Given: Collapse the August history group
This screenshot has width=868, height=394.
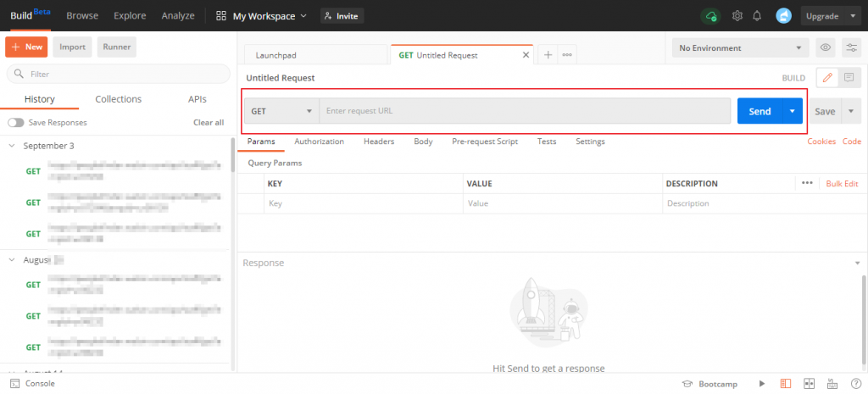Looking at the screenshot, I should click(12, 259).
